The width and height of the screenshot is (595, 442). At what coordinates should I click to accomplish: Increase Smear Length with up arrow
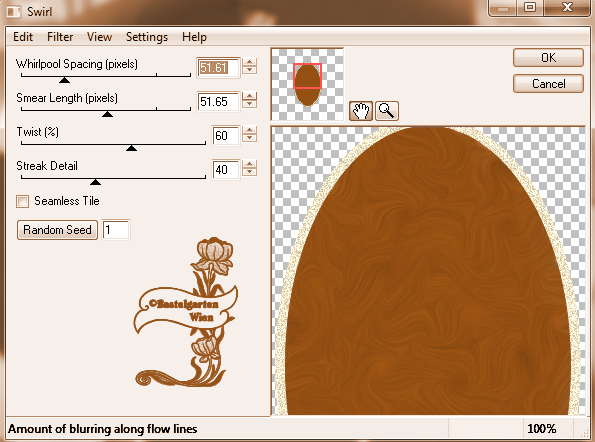click(249, 96)
